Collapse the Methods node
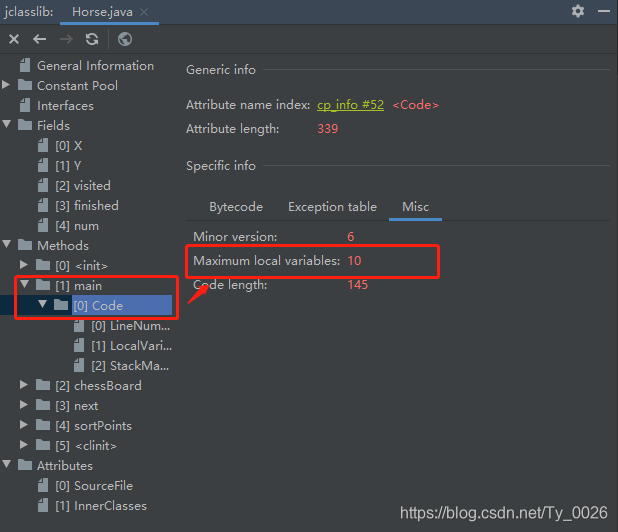 6,244
